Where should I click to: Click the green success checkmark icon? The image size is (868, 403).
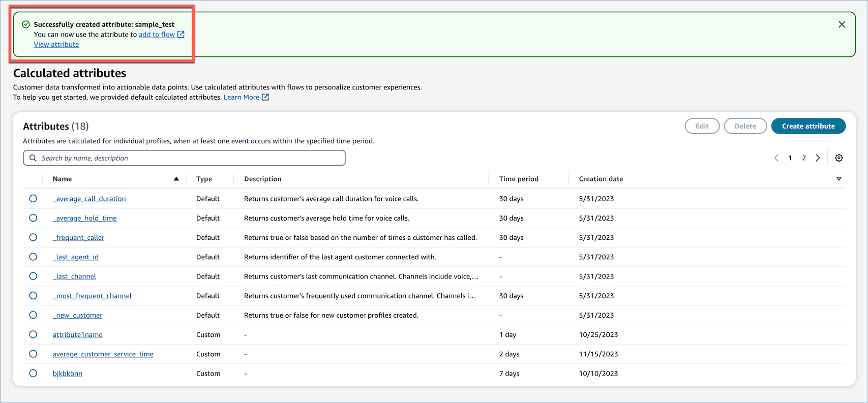pos(26,24)
